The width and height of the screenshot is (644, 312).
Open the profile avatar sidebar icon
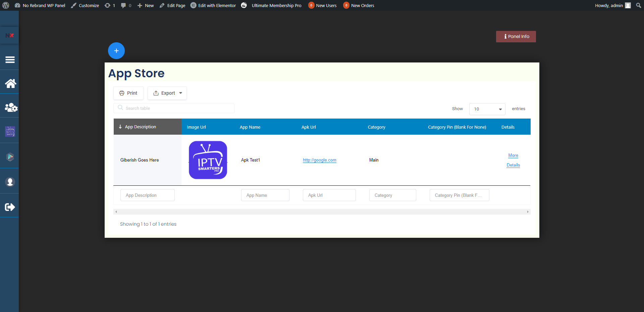(10, 182)
